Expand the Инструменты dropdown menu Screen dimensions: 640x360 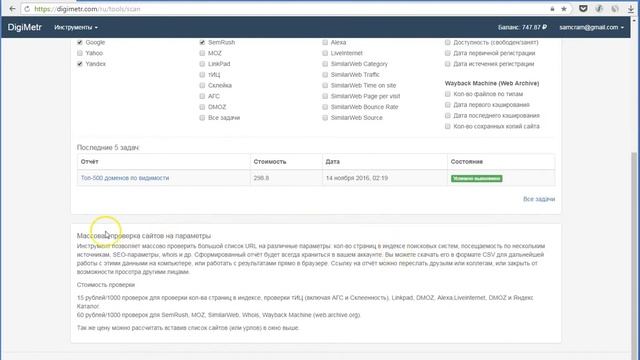pos(76,27)
